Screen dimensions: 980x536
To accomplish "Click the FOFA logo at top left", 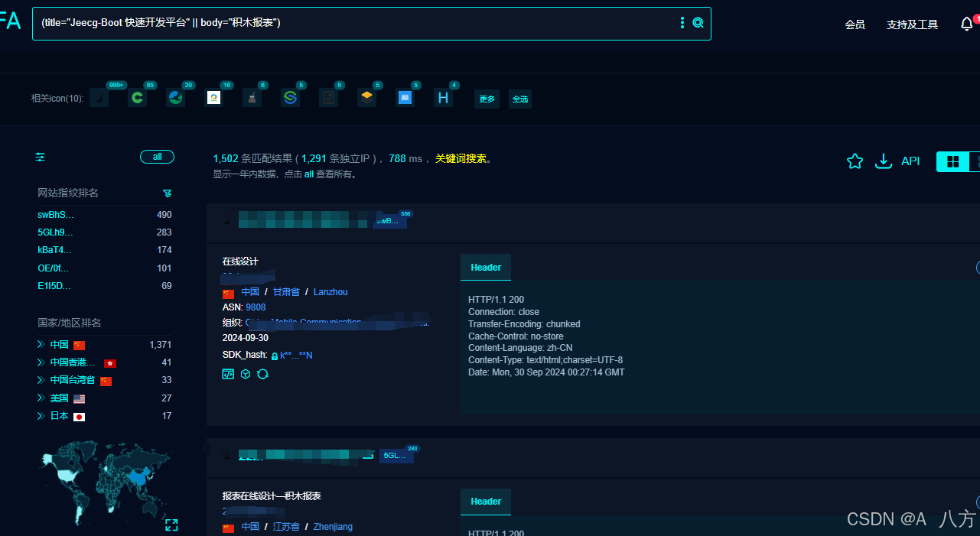I will click(10, 21).
